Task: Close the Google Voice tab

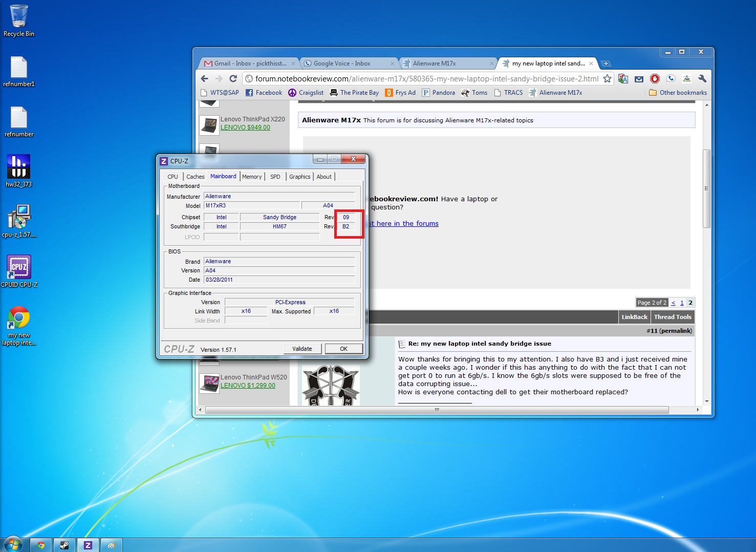Action: pos(393,63)
